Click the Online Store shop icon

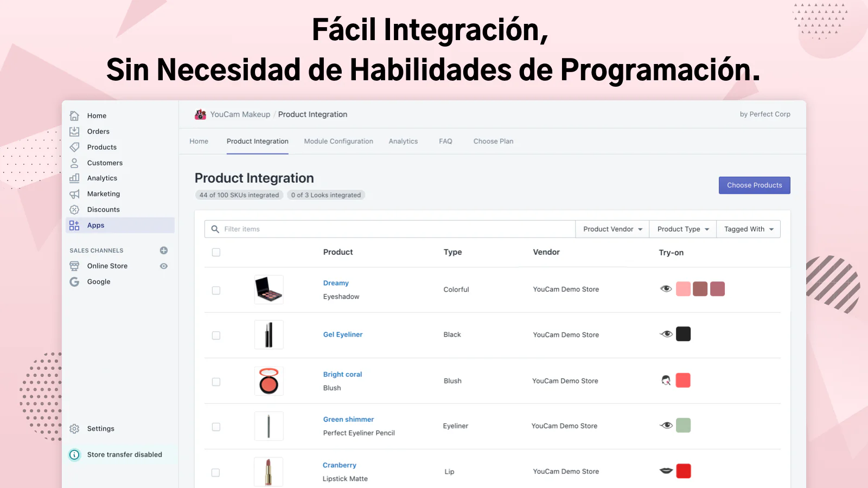pos(74,266)
